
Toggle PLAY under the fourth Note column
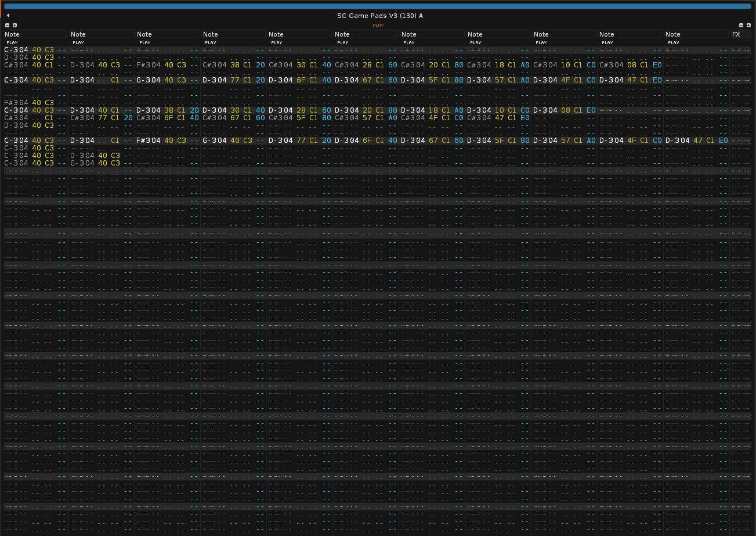tap(211, 42)
